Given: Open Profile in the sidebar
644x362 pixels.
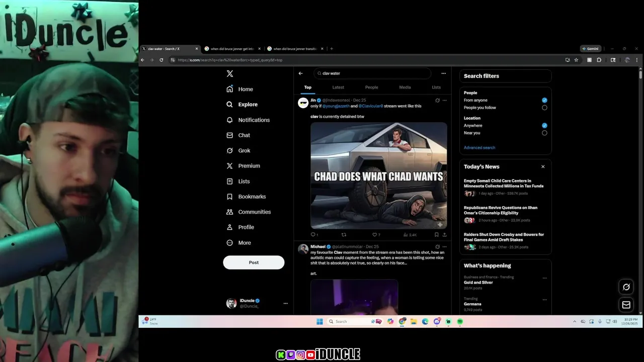Looking at the screenshot, I should click(240, 227).
